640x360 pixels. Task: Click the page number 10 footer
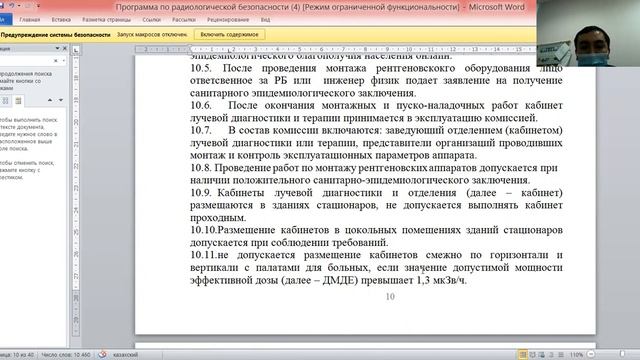[x=390, y=297]
